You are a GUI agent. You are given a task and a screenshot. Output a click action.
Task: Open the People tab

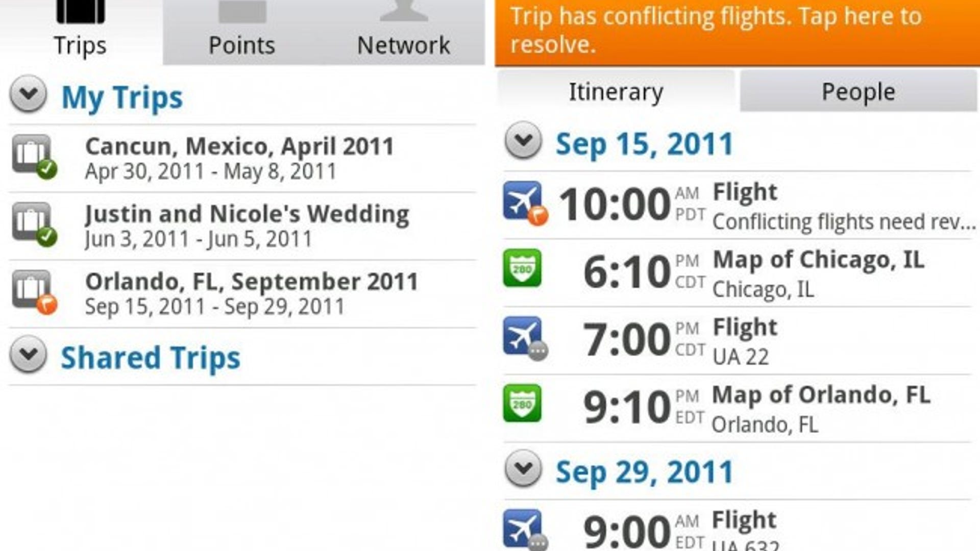[858, 92]
